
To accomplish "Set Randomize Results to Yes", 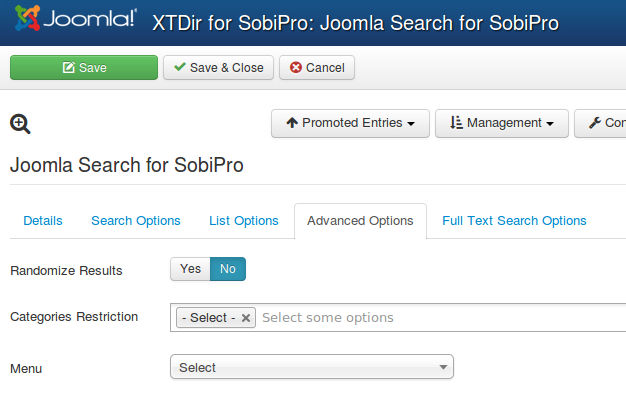I will pyautogui.click(x=190, y=269).
